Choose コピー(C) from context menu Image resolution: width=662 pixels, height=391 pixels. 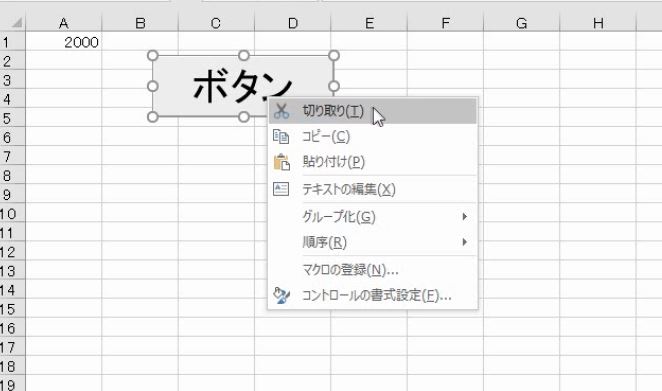coord(373,137)
